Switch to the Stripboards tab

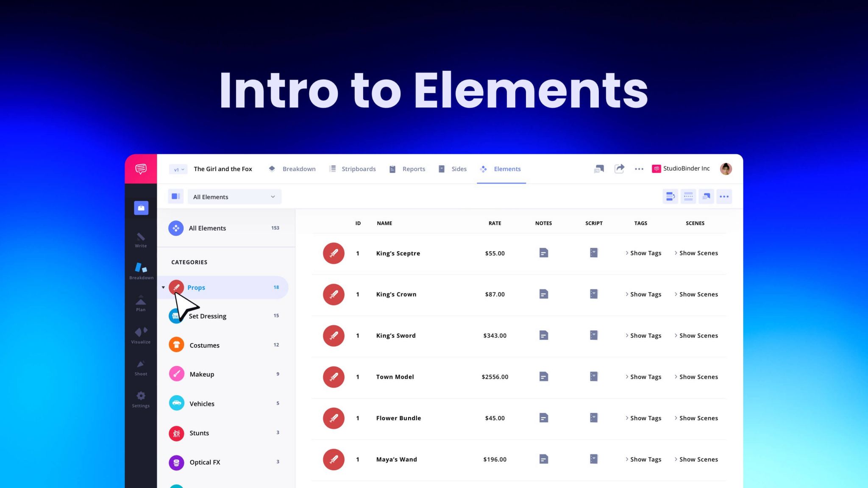tap(358, 169)
